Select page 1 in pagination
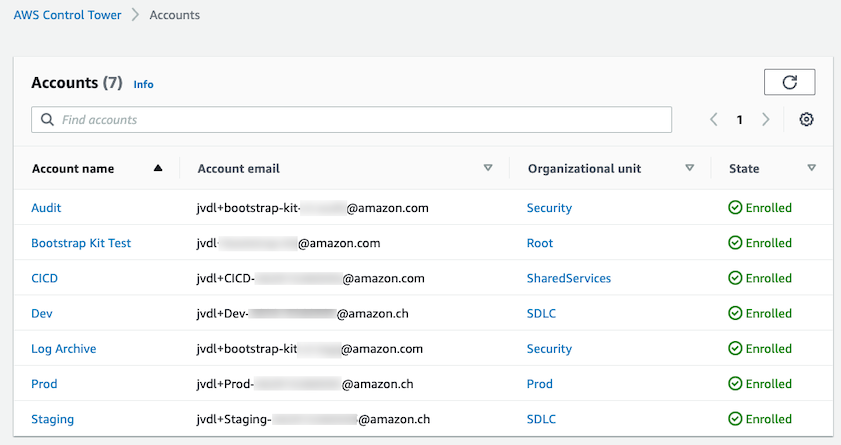The height and width of the screenshot is (445, 841). 740,120
